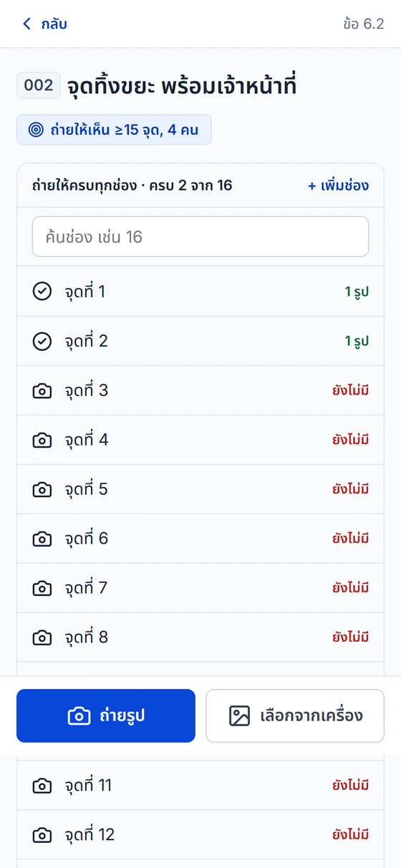Go back using the กลับ link
The height and width of the screenshot is (868, 401).
click(x=44, y=24)
